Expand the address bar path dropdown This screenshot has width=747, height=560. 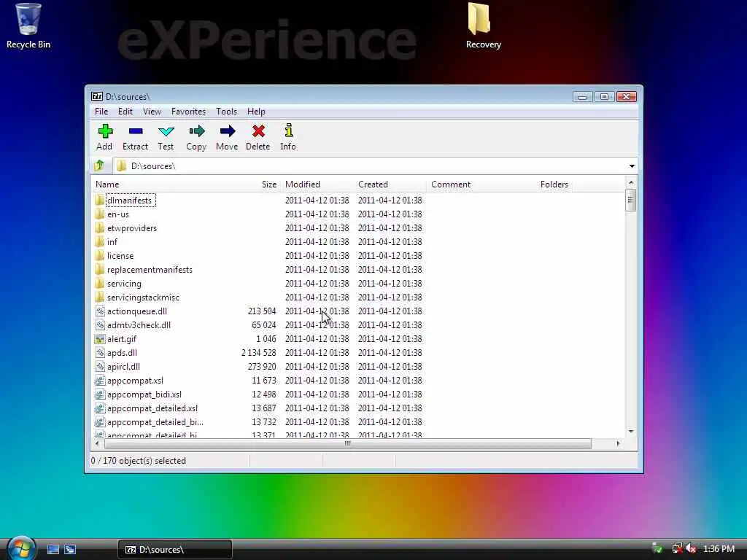click(x=632, y=166)
